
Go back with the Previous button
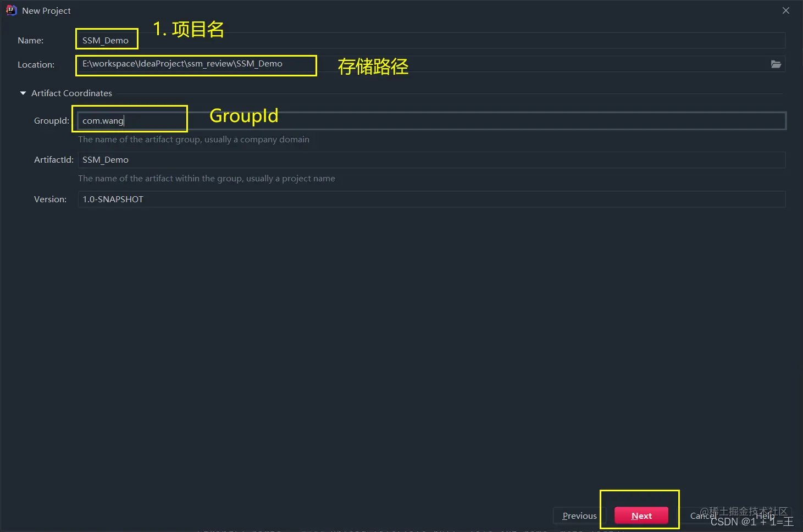click(579, 516)
